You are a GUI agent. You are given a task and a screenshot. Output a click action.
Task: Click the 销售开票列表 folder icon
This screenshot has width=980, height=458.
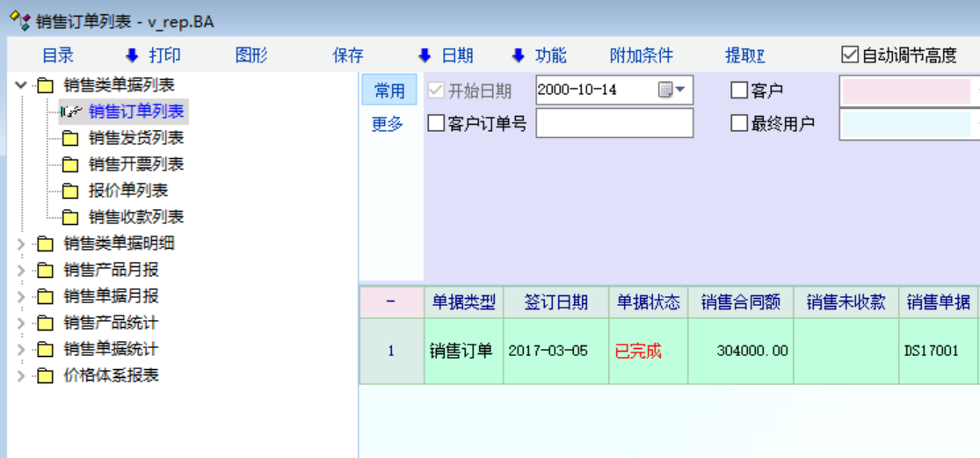click(x=70, y=164)
